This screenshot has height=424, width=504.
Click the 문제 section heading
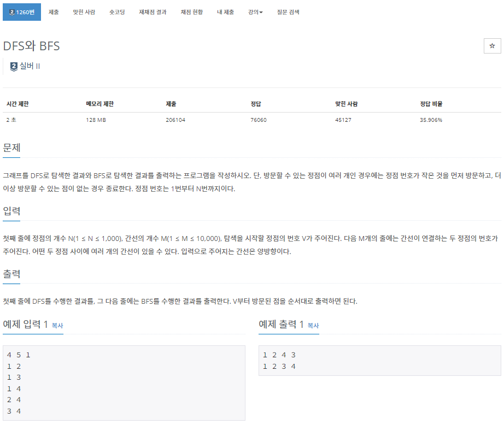pyautogui.click(x=11, y=148)
